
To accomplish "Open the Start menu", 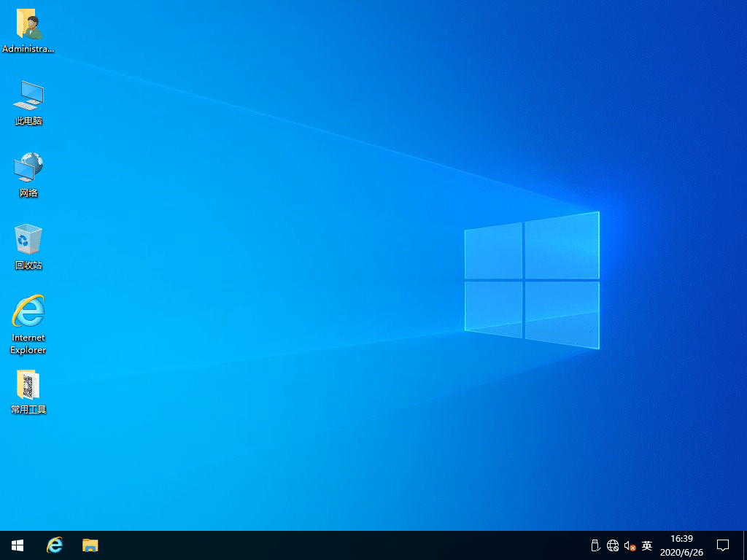I will click(16, 545).
